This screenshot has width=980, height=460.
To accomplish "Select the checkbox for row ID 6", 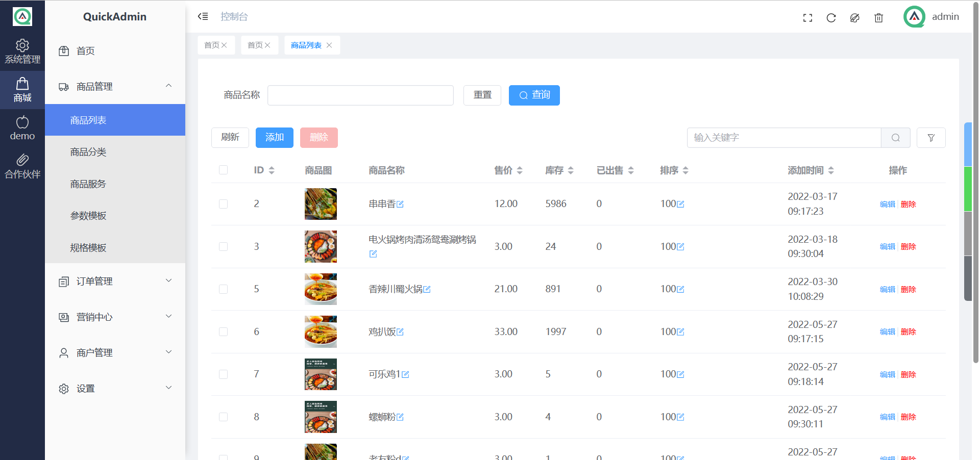I will pos(224,332).
